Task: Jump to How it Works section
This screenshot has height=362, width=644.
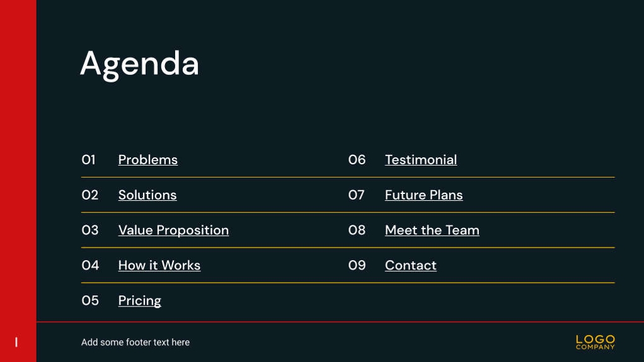Action: click(x=159, y=266)
